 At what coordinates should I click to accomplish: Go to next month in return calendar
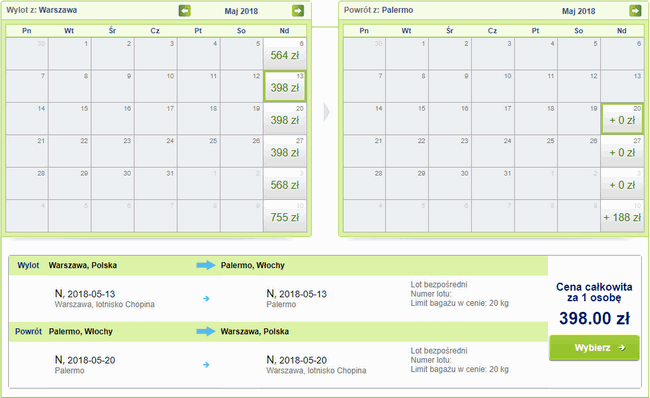635,11
